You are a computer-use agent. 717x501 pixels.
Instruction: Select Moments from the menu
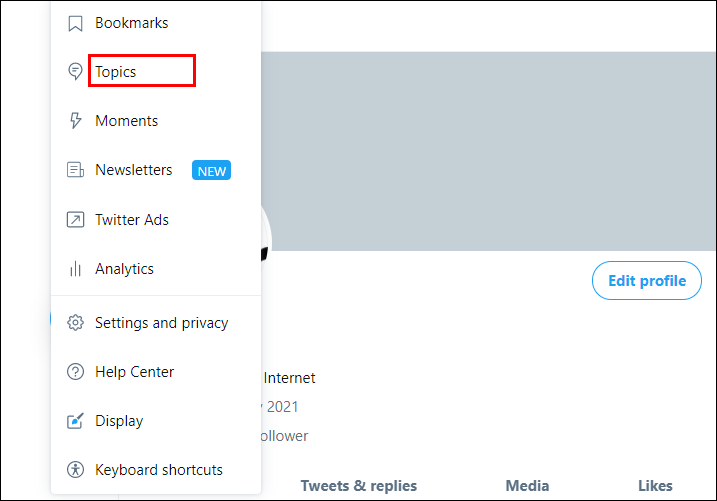tap(126, 121)
